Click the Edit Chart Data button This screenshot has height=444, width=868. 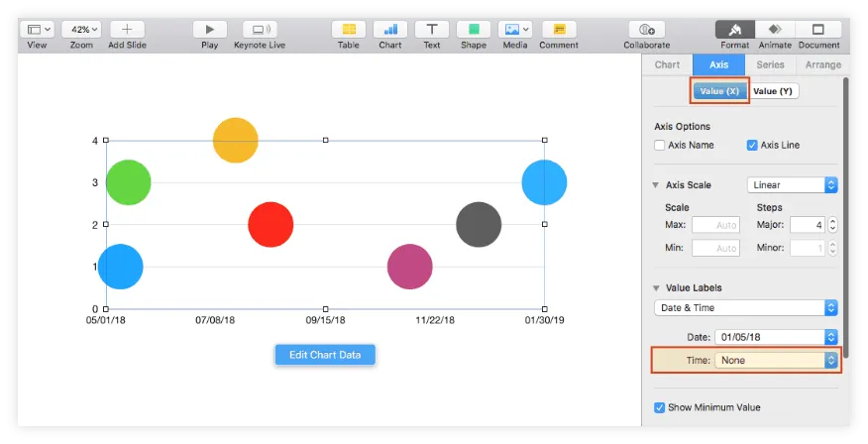click(325, 355)
